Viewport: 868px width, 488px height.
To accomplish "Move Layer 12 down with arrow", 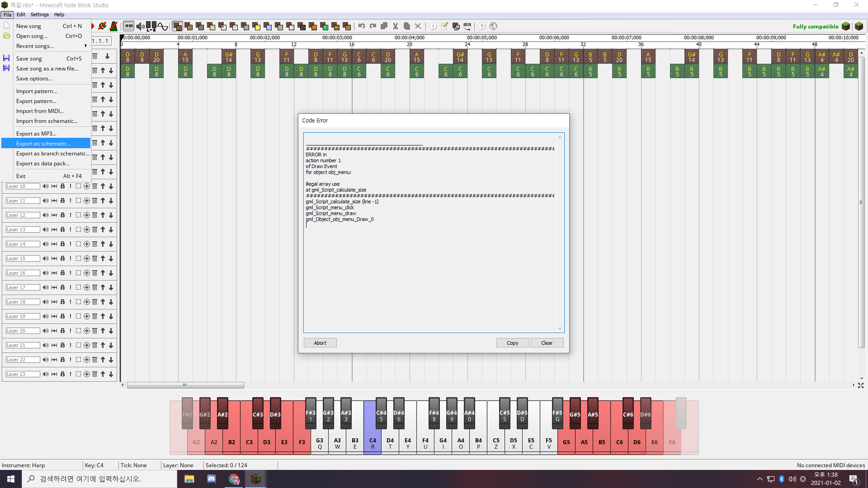I will coord(111,215).
